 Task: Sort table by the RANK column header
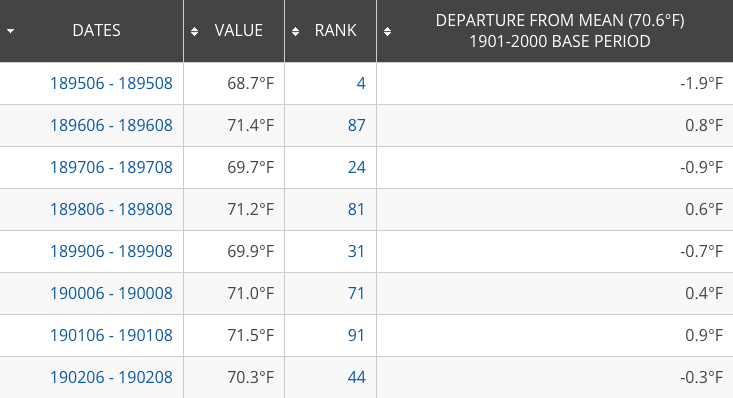pos(335,30)
